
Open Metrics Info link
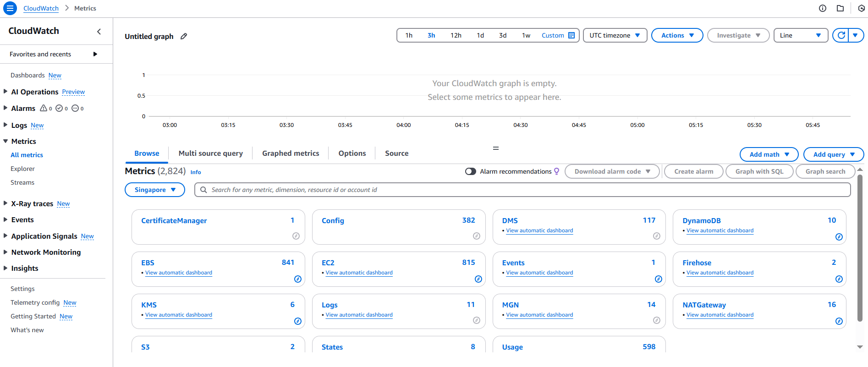(x=196, y=172)
